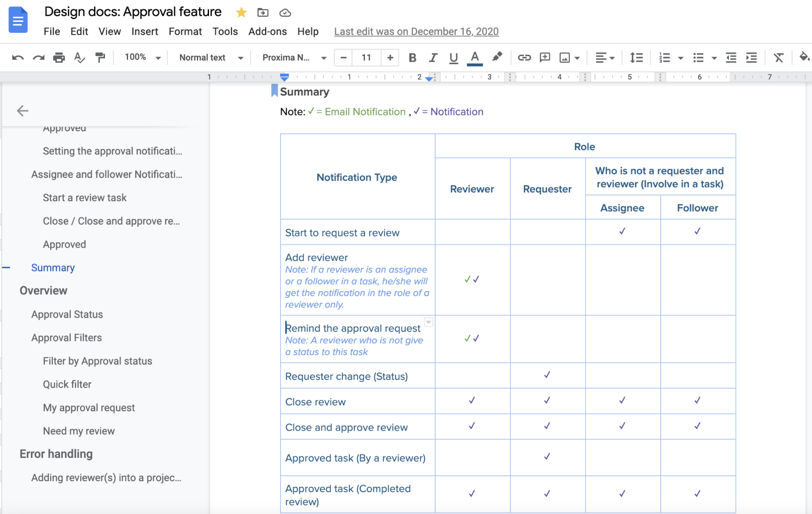Open the last edit version history link
The image size is (812, 514).
click(x=416, y=31)
